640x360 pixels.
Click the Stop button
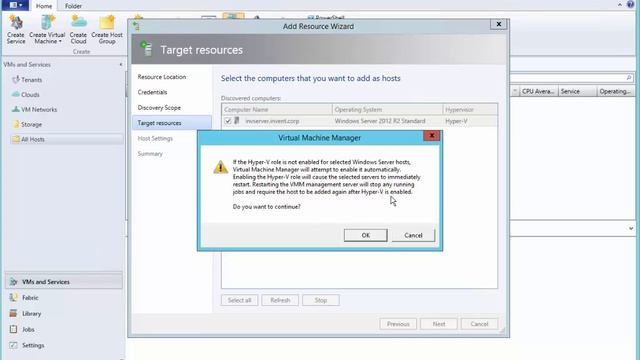[x=321, y=300]
